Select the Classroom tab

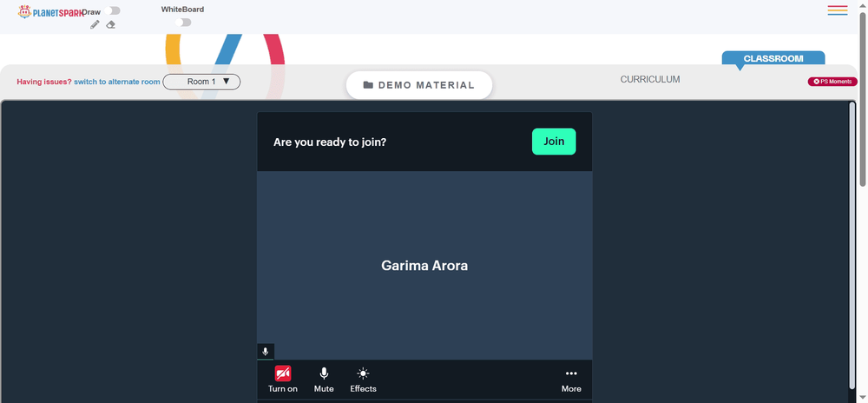click(x=773, y=59)
